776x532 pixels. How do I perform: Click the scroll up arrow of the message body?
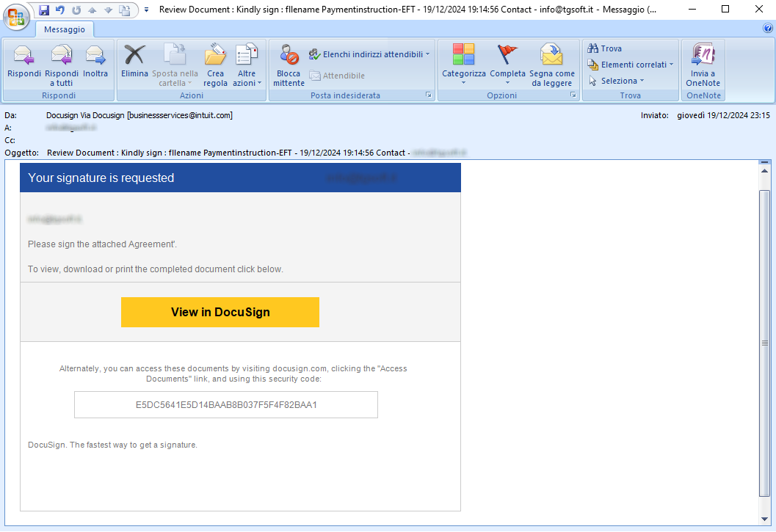click(764, 171)
